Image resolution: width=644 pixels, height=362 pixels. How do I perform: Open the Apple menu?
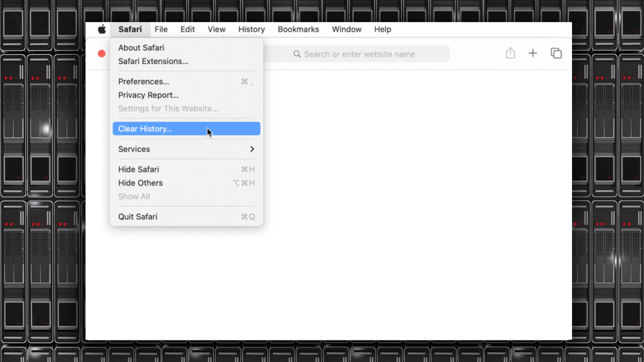tap(101, 29)
